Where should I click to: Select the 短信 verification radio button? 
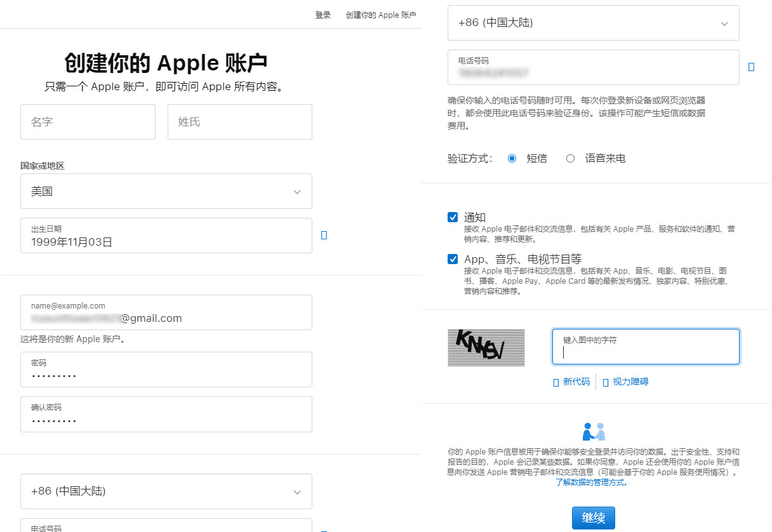[512, 158]
